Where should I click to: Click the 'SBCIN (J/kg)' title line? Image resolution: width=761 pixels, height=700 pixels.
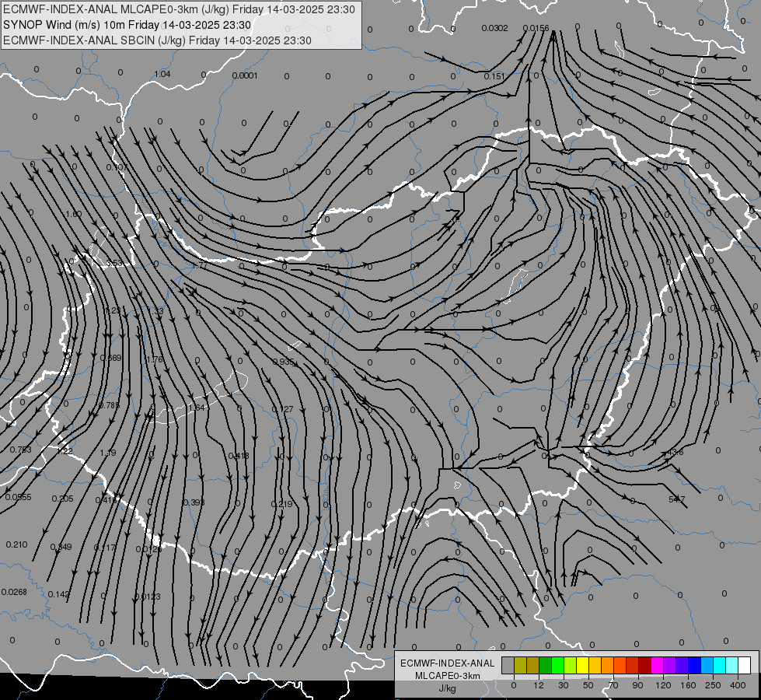(157, 40)
